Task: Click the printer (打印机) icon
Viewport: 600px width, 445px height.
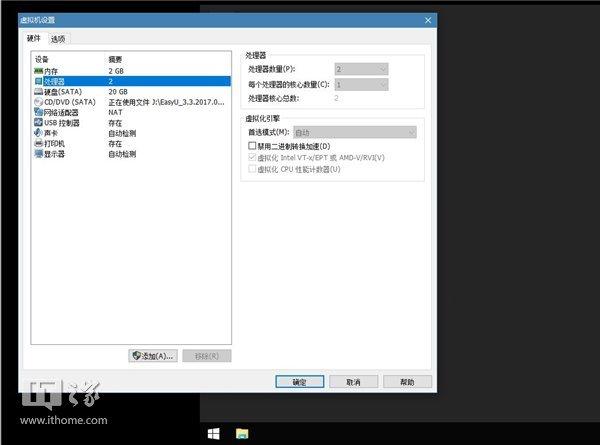Action: [x=38, y=143]
